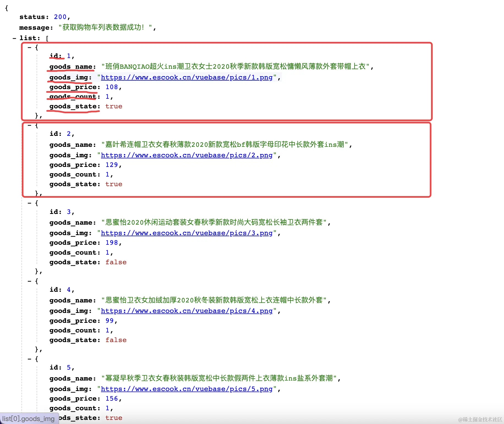
Task: Click the status key label
Action: [34, 17]
